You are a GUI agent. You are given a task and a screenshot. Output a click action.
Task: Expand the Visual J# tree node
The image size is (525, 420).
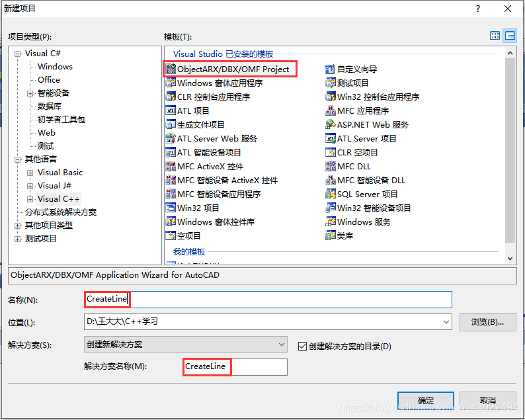pos(30,186)
